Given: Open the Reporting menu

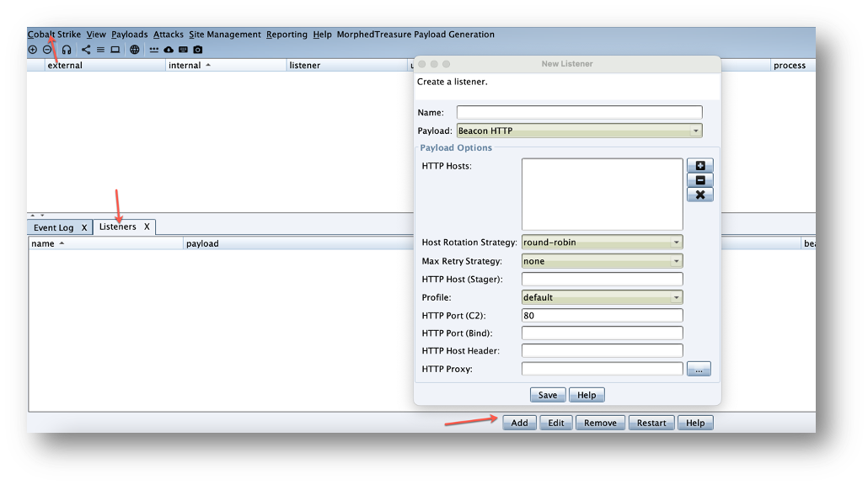Looking at the screenshot, I should [287, 35].
